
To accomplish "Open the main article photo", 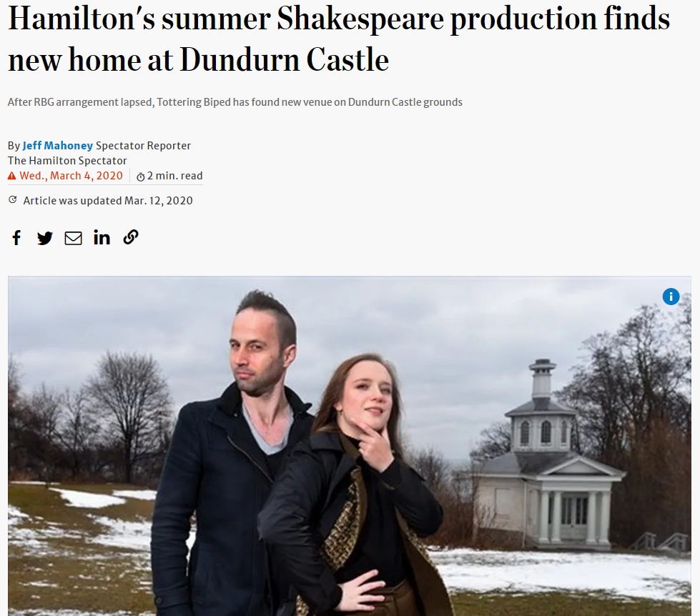I will coord(350,446).
